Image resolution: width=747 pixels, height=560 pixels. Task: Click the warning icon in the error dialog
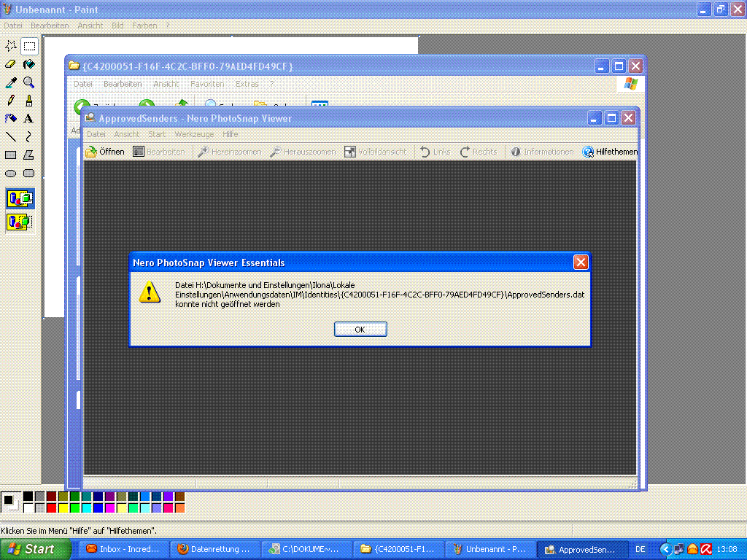149,292
